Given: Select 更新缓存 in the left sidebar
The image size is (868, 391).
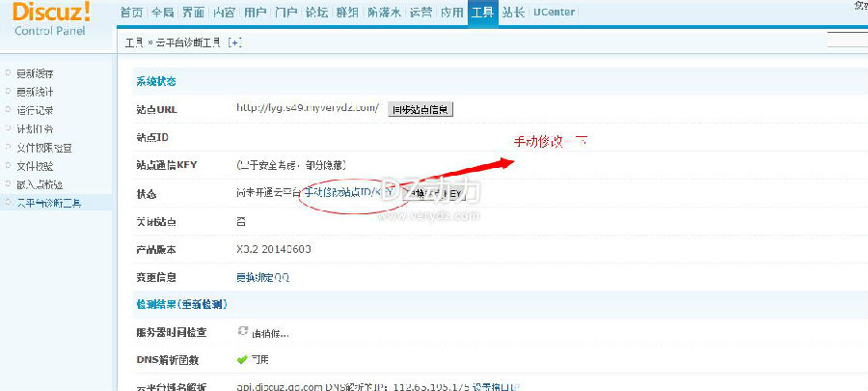Looking at the screenshot, I should (35, 73).
